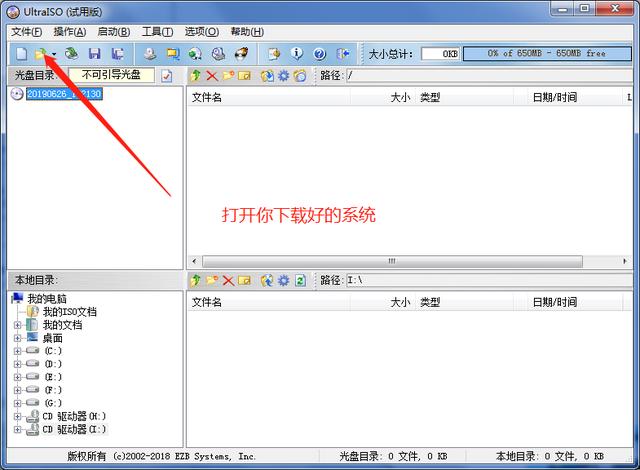Screen dimensions: 640x470
Task: Click the Mount to virtual drive icon
Action: tap(218, 53)
